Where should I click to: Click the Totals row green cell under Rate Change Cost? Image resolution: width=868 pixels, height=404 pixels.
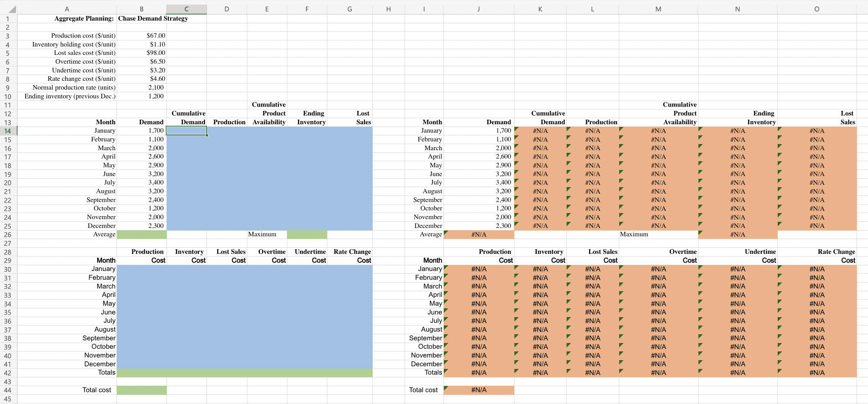350,372
